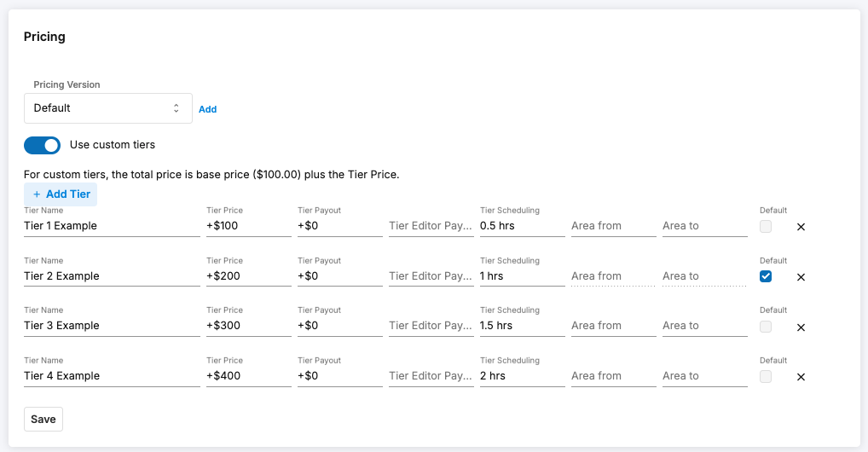Screen dimensions: 868x452
Task: Edit Tier Payout for Tier 2 Example
Action: click(x=340, y=275)
